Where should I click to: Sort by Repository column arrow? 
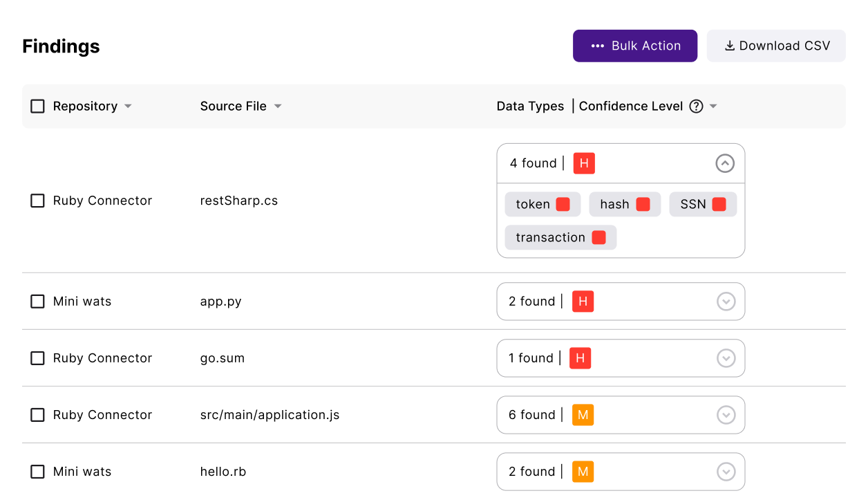[128, 107]
